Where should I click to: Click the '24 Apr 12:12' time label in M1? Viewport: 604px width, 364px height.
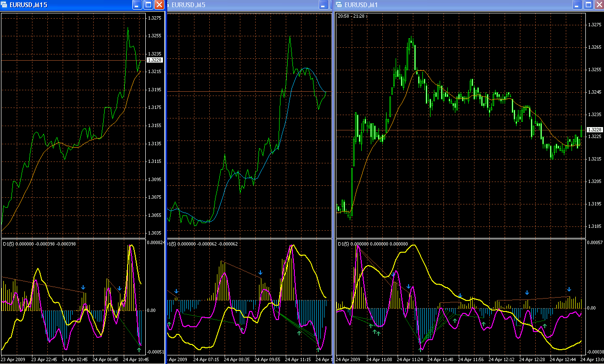pos(502,359)
